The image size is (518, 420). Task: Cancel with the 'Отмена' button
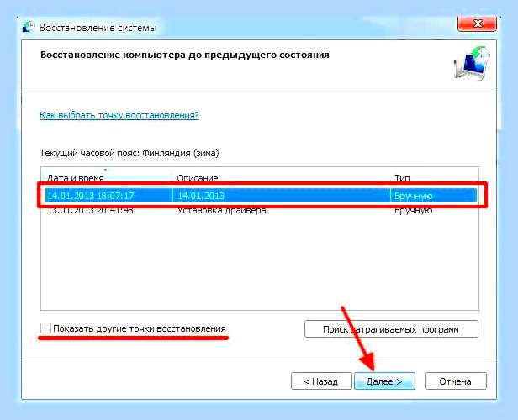point(456,381)
